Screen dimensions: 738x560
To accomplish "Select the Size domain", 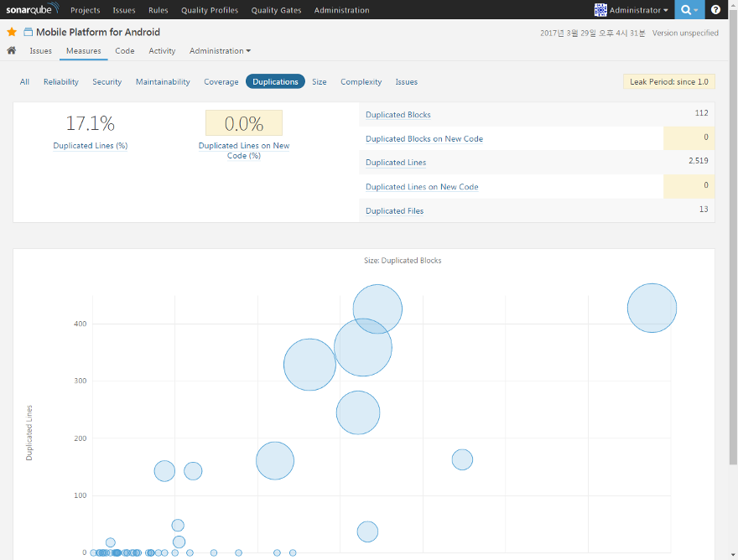I will pyautogui.click(x=320, y=81).
